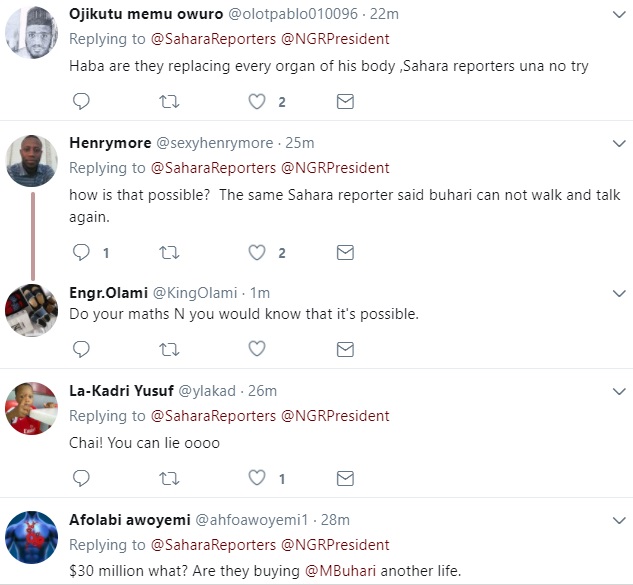View Afolabi awoyemi's profile picture

pyautogui.click(x=31, y=537)
